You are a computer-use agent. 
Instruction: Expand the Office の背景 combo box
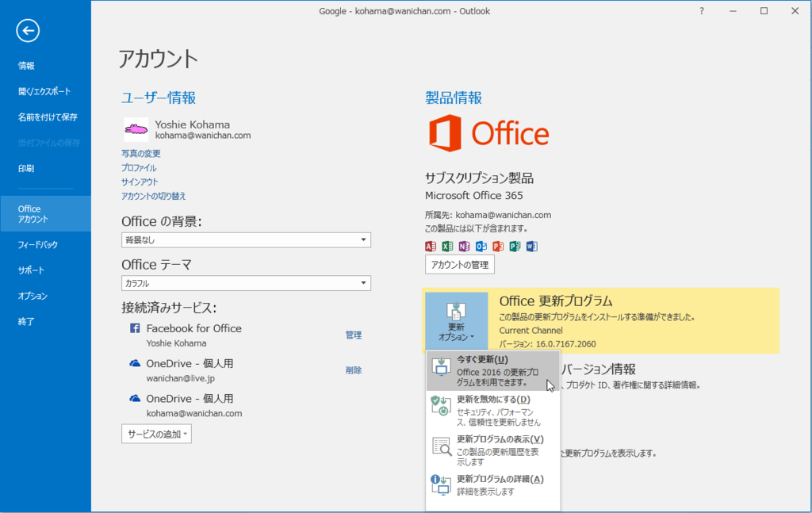(x=246, y=239)
